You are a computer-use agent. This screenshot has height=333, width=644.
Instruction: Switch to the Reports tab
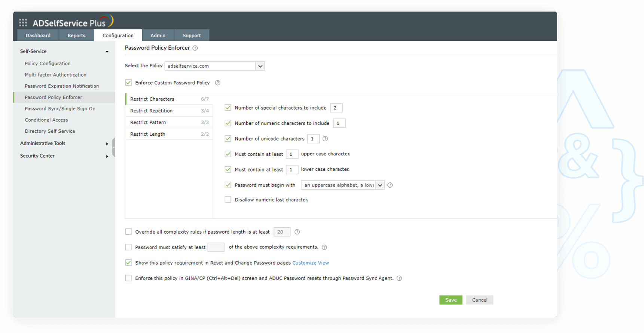[x=76, y=36]
